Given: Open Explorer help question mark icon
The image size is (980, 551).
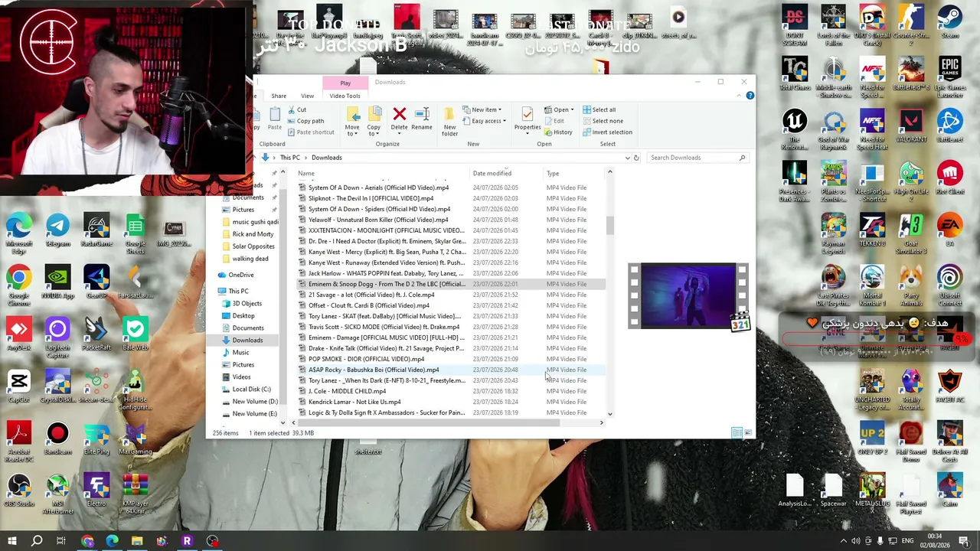Looking at the screenshot, I should (750, 96).
